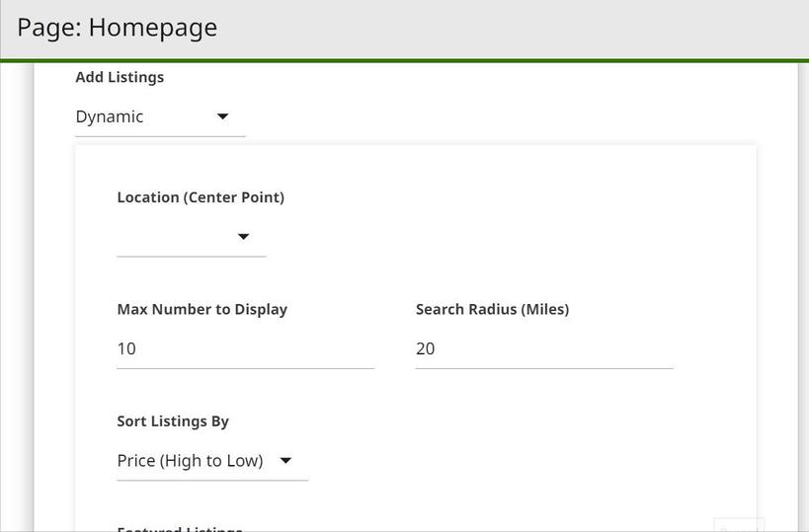Click into the Search Radius (Miles) field
The width and height of the screenshot is (809, 532).
pos(544,348)
